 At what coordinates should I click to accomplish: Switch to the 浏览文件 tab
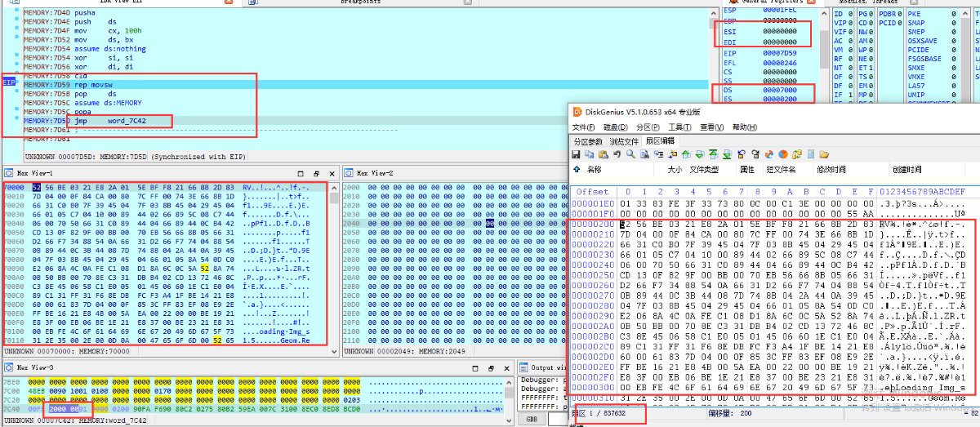click(623, 141)
